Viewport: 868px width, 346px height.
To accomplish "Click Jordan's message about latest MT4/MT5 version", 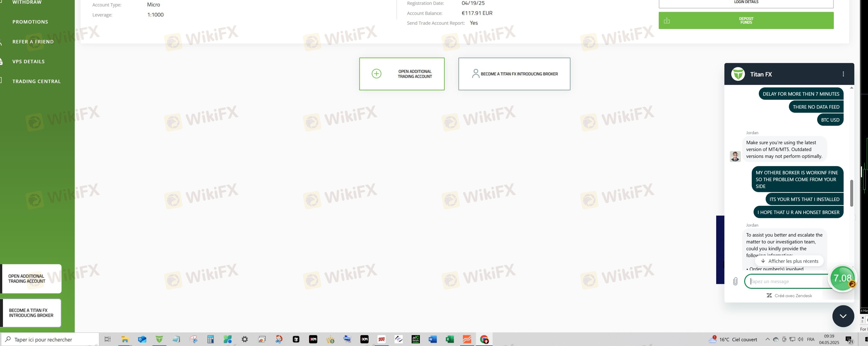I will pos(784,149).
